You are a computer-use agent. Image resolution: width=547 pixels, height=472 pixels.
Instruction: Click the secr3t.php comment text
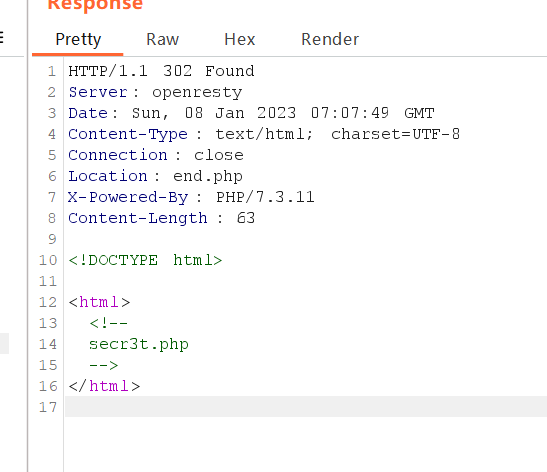[139, 344]
